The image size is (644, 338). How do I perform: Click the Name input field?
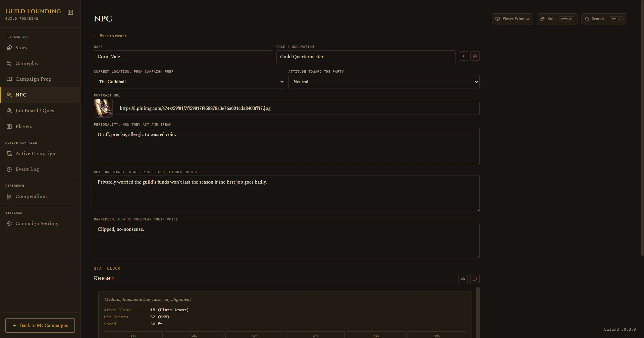pos(183,57)
